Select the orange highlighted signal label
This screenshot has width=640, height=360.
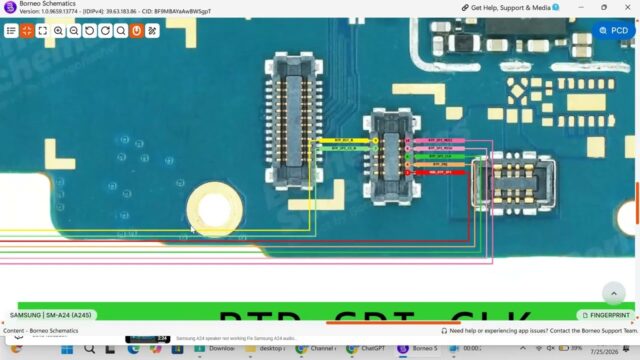(x=440, y=164)
